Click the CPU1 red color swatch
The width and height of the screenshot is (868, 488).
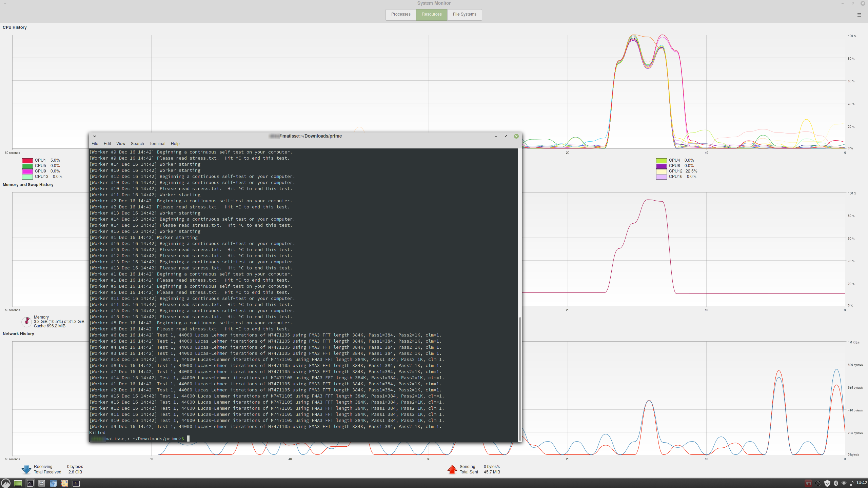coord(27,161)
